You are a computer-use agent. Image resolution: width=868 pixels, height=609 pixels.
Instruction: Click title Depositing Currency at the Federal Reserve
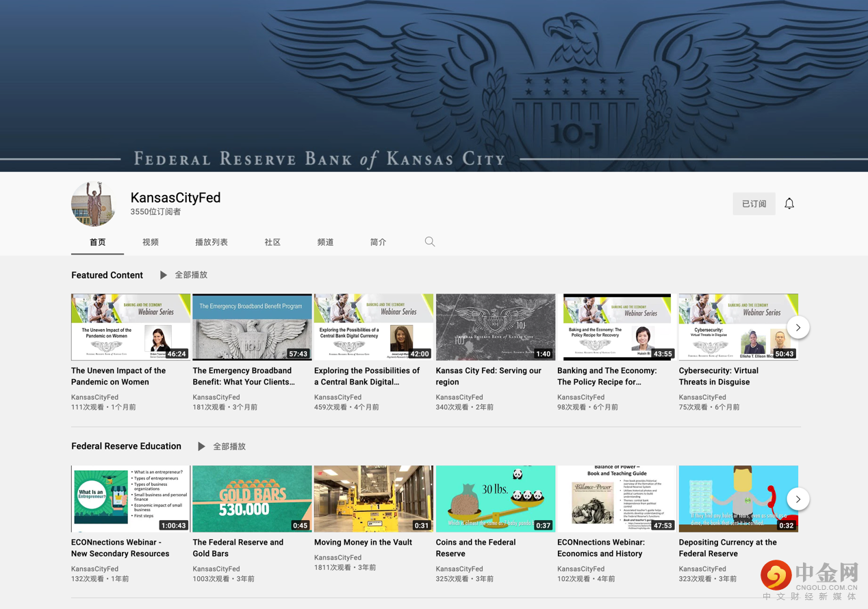point(728,548)
